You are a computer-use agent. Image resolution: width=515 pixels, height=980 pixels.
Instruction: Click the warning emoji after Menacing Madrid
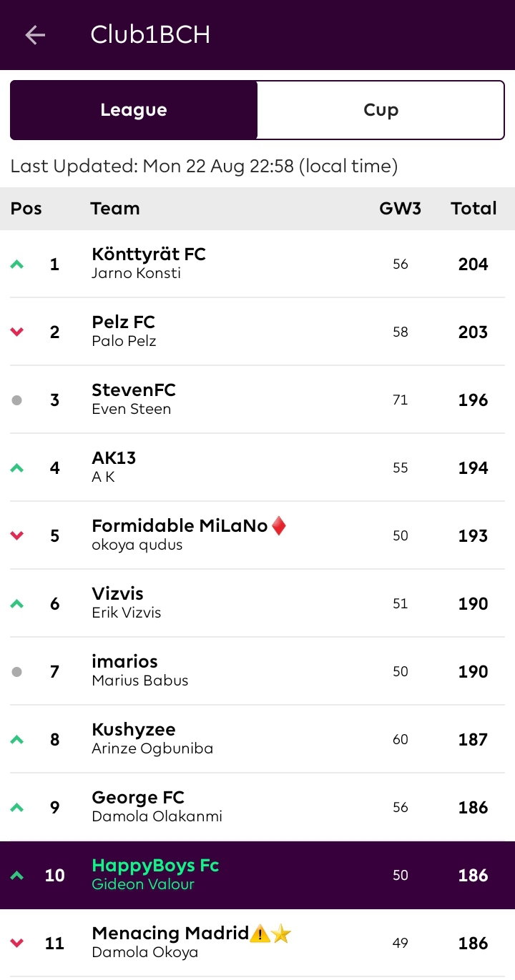coord(260,934)
